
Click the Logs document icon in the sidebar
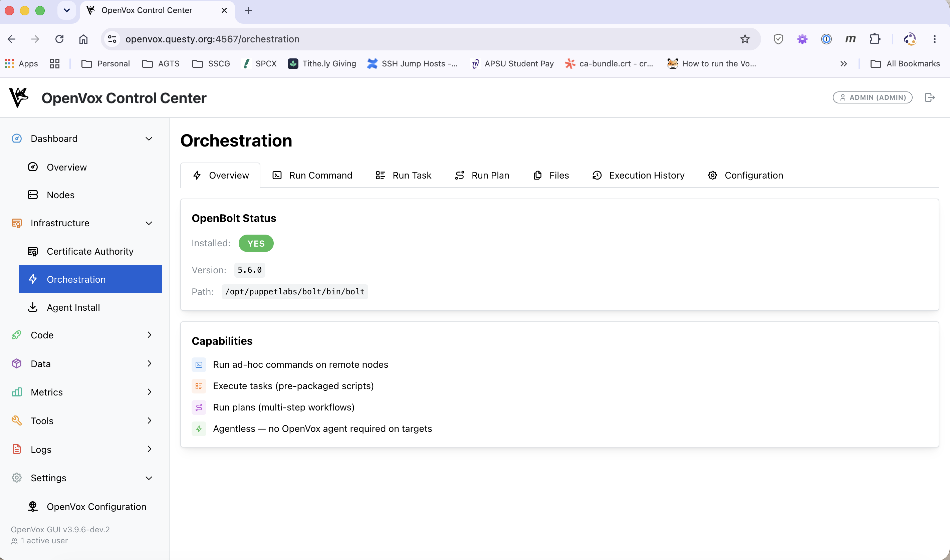[17, 449]
